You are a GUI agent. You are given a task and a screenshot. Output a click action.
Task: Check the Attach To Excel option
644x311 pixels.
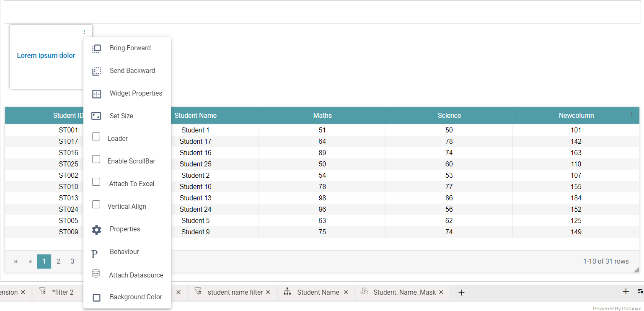point(96,182)
